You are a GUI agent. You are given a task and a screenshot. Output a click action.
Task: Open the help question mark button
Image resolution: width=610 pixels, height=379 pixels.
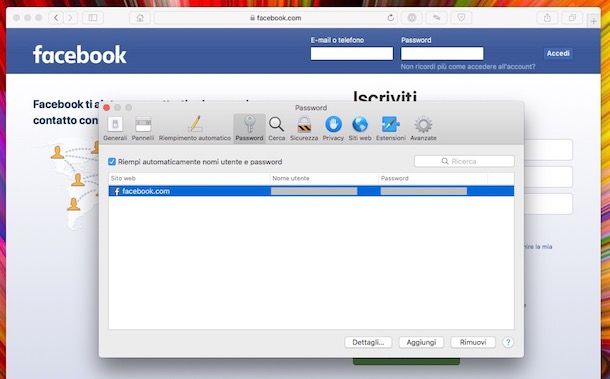click(x=508, y=342)
